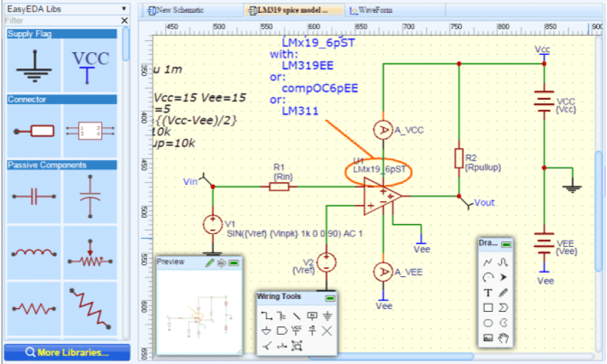607x364 pixels.
Task: Select the no-connect flag X tool
Action: pos(327,330)
